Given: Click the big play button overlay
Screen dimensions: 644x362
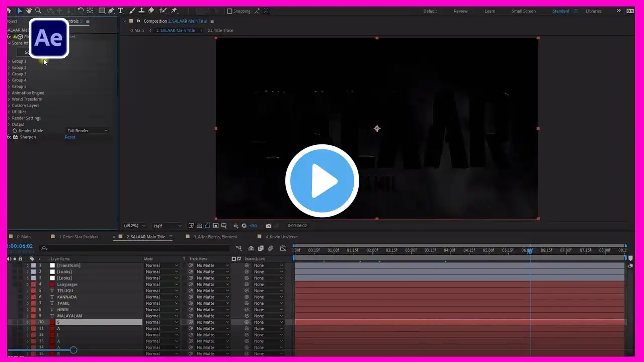Looking at the screenshot, I should (322, 181).
